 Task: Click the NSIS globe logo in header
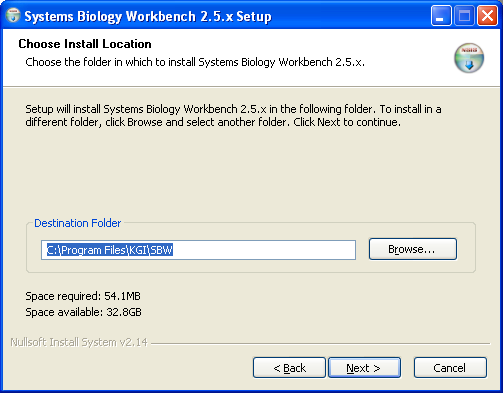pos(469,58)
